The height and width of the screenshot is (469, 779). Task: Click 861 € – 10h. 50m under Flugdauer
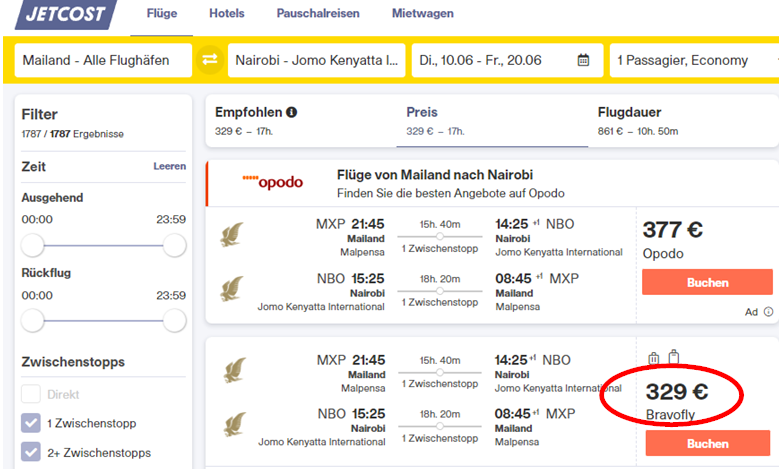tap(637, 131)
